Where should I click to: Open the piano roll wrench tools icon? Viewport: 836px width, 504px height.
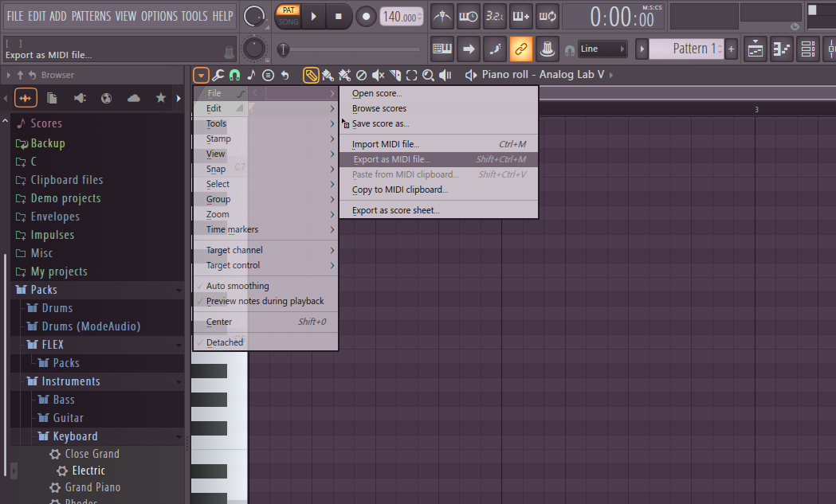point(218,75)
